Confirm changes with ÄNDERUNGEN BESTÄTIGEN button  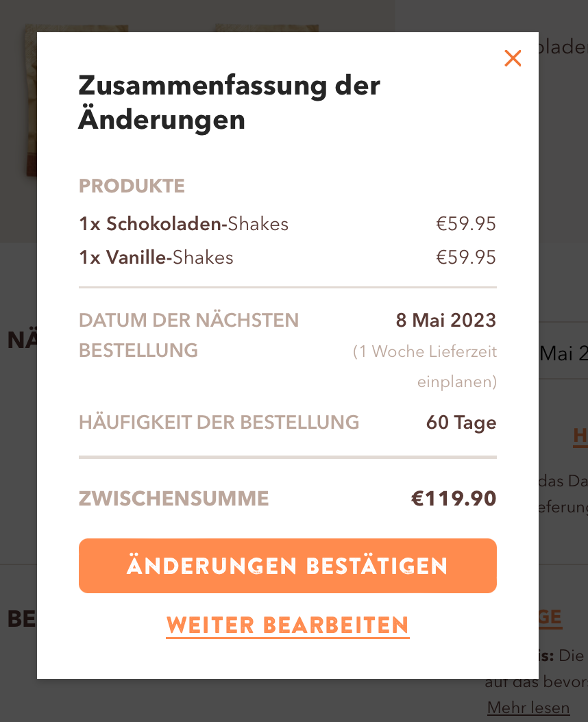pyautogui.click(x=288, y=565)
